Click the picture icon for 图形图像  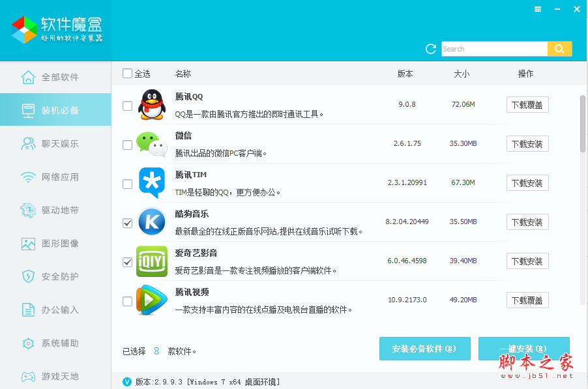tap(28, 244)
